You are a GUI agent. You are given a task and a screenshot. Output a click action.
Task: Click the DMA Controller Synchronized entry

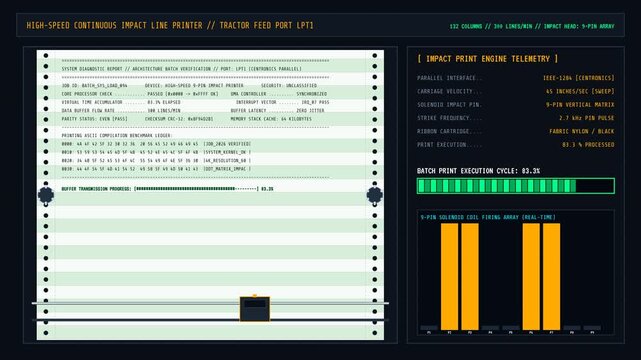(x=279, y=94)
